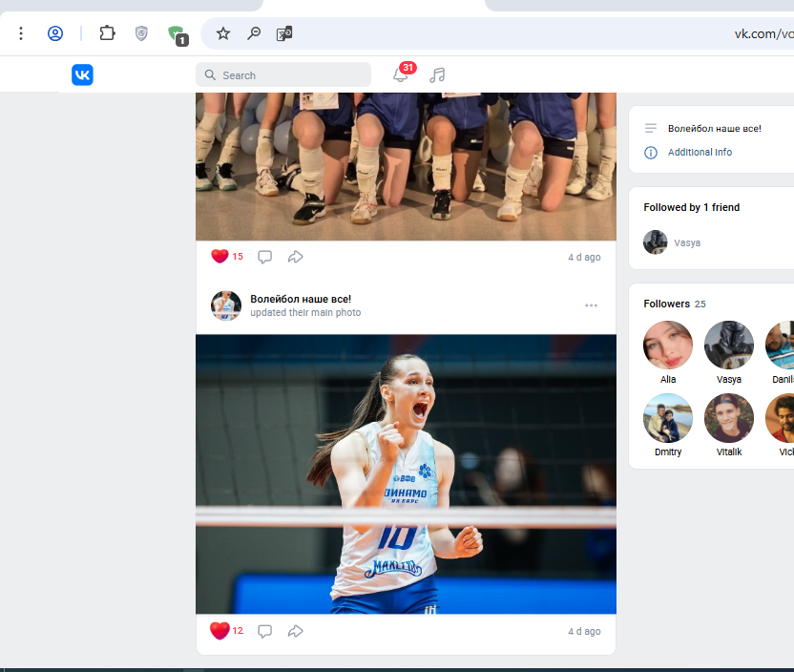Open follower Dmitry's avatar

click(668, 418)
